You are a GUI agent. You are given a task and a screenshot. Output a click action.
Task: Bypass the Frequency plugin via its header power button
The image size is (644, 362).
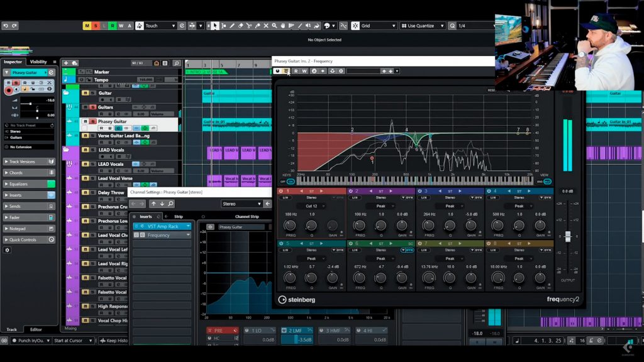click(277, 71)
